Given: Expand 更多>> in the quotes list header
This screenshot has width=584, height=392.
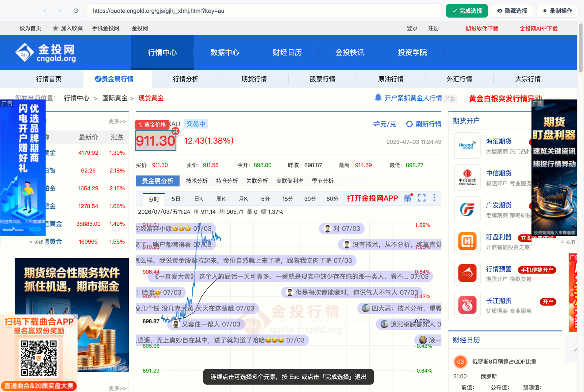Looking at the screenshot, I should coord(117,121).
